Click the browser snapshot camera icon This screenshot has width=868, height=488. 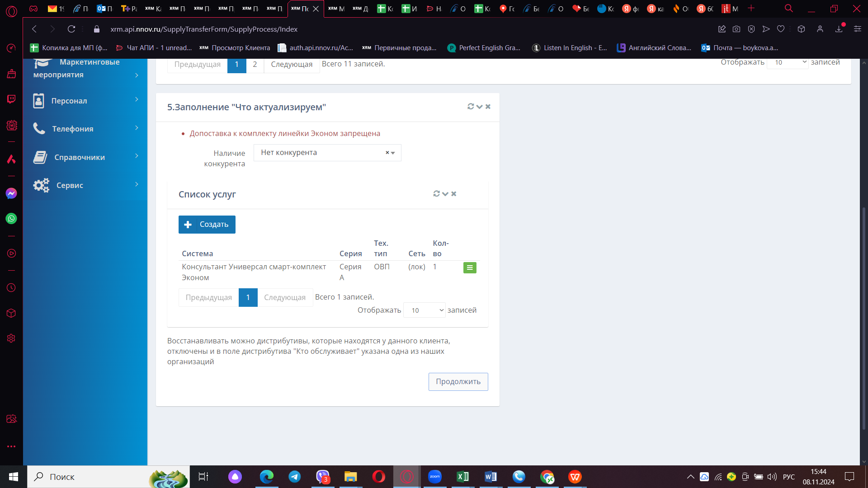(x=736, y=29)
